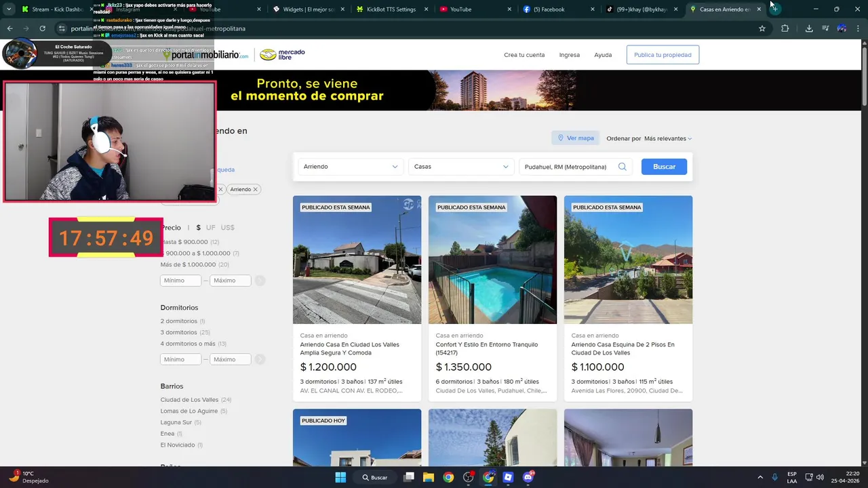
Task: Click the Mercado Libre logo
Action: pos(282,55)
